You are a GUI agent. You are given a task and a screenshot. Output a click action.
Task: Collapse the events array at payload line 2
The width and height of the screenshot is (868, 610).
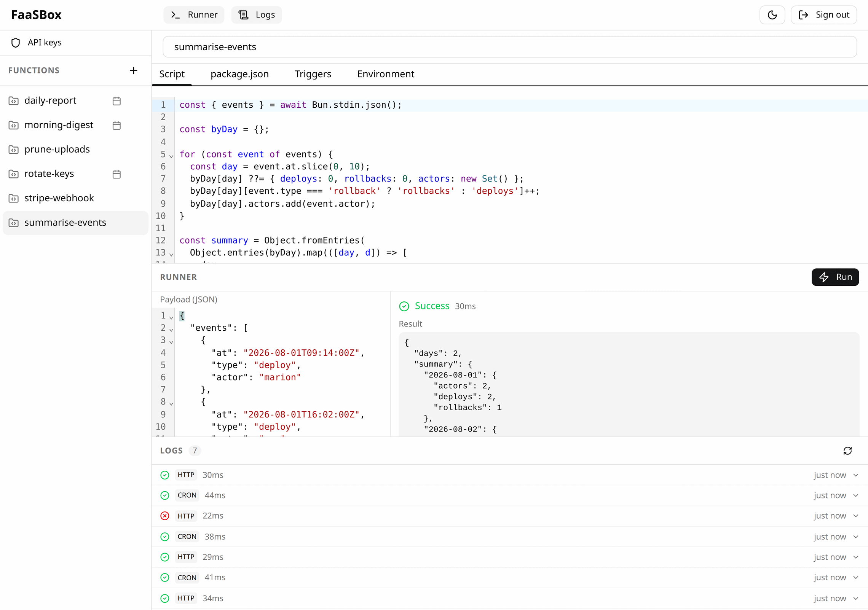[171, 330]
